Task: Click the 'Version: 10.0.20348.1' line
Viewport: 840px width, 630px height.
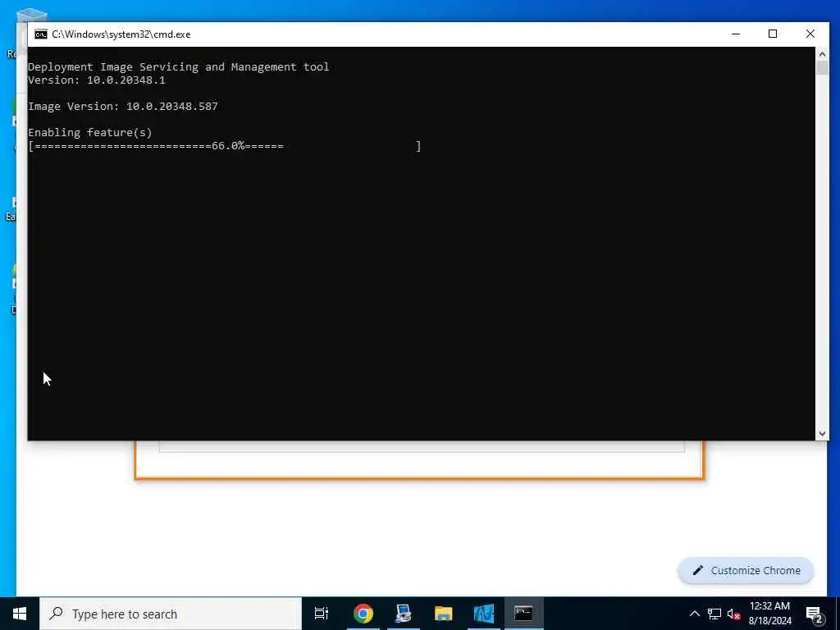Action: (97, 80)
